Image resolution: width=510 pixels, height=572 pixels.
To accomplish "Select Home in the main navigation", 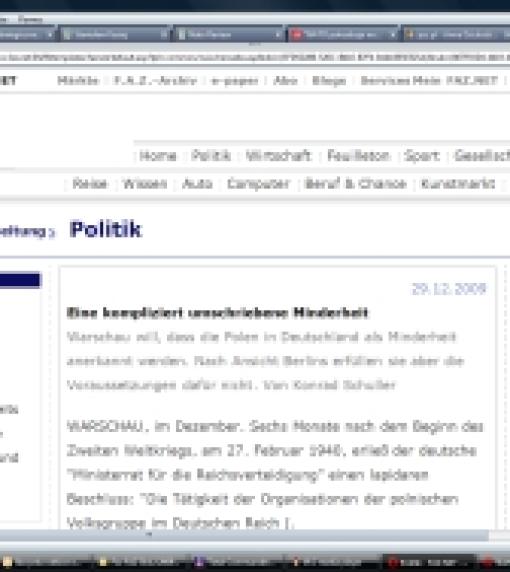I will click(x=158, y=156).
